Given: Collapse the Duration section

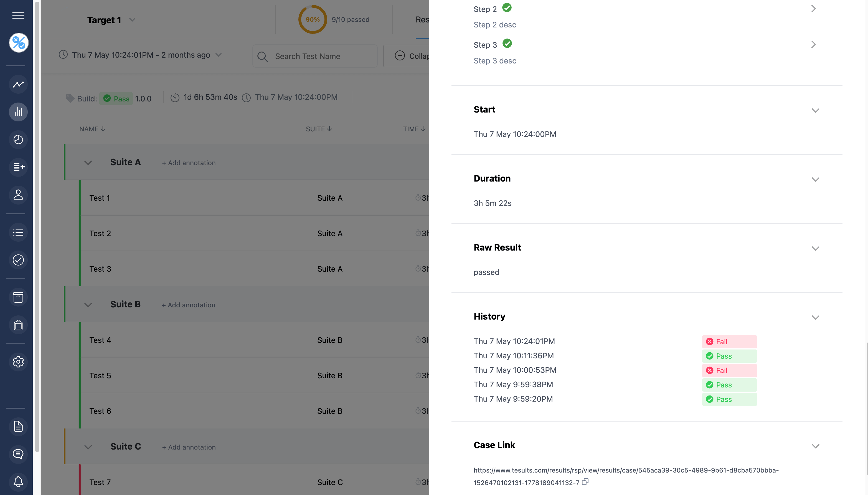Looking at the screenshot, I should click(x=815, y=180).
